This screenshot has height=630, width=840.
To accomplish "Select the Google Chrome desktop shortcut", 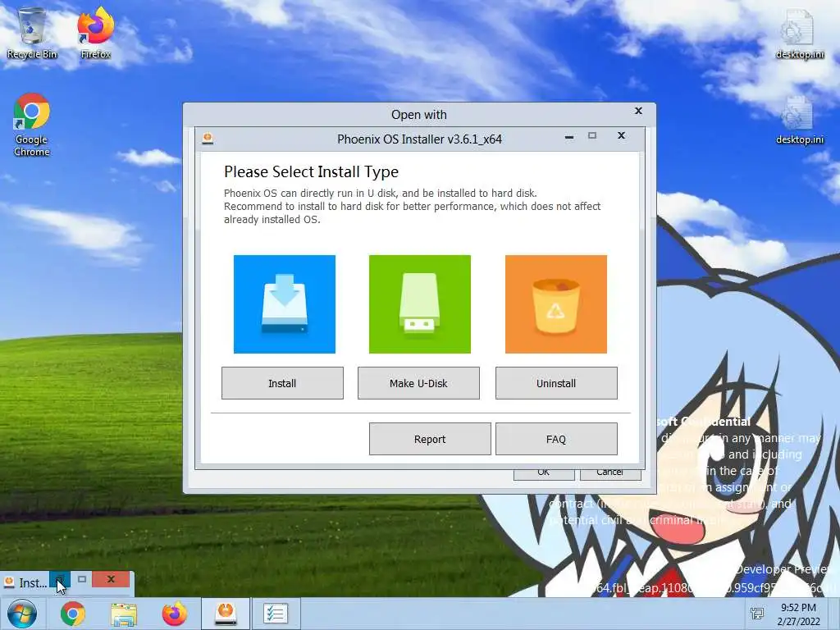I will 32,125.
